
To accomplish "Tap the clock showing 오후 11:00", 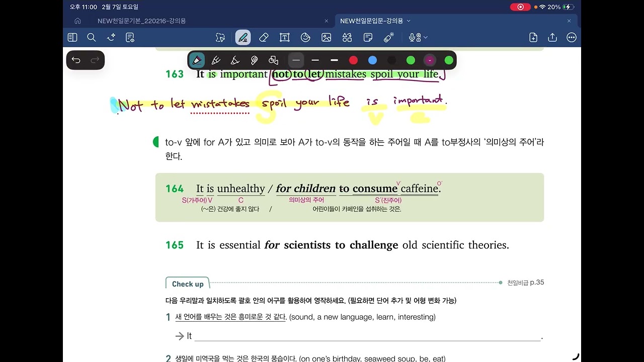I will [83, 7].
